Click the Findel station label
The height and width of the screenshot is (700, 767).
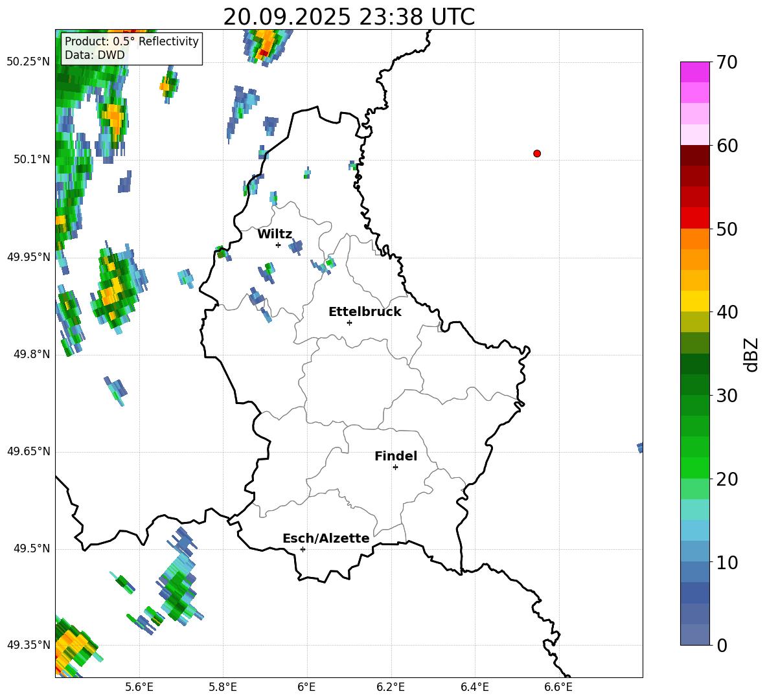(396, 456)
